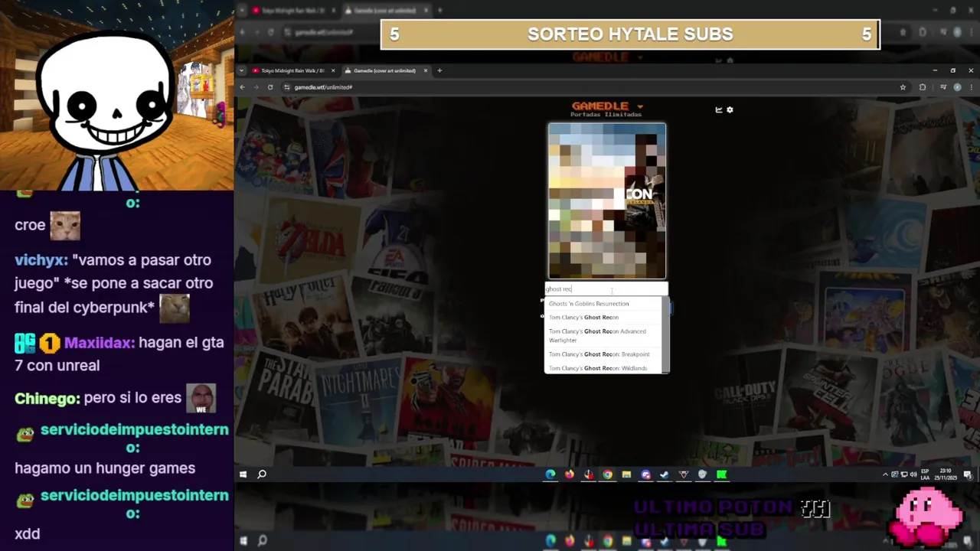
Task: Expand the Gamedle game mode dropdown arrow
Action: coord(640,106)
